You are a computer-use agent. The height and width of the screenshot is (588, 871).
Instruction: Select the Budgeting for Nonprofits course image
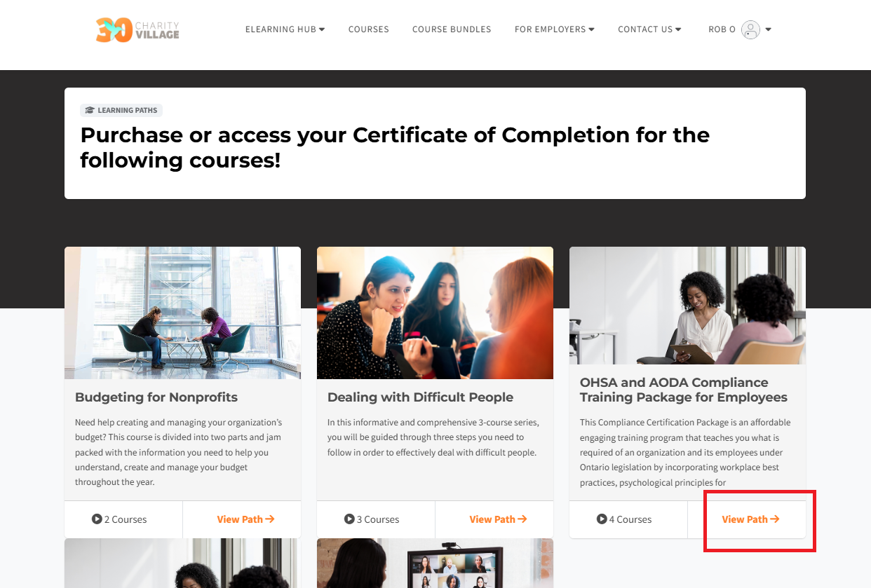(x=182, y=313)
